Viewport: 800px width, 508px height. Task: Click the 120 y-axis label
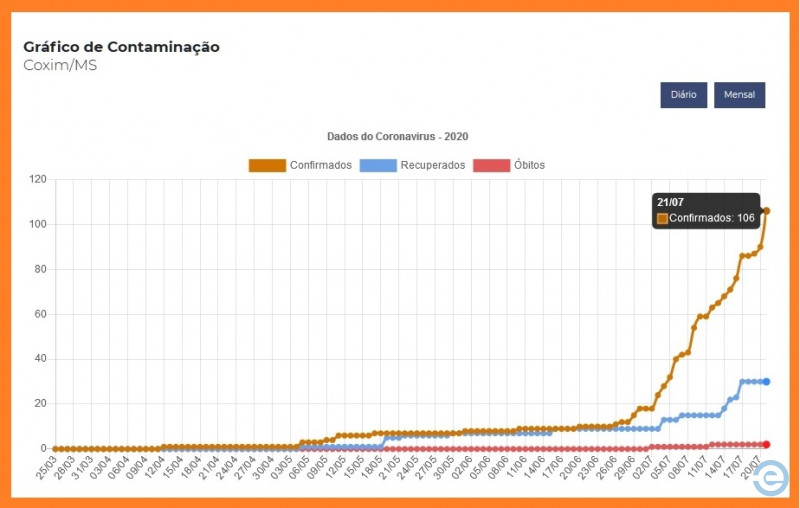click(x=38, y=179)
